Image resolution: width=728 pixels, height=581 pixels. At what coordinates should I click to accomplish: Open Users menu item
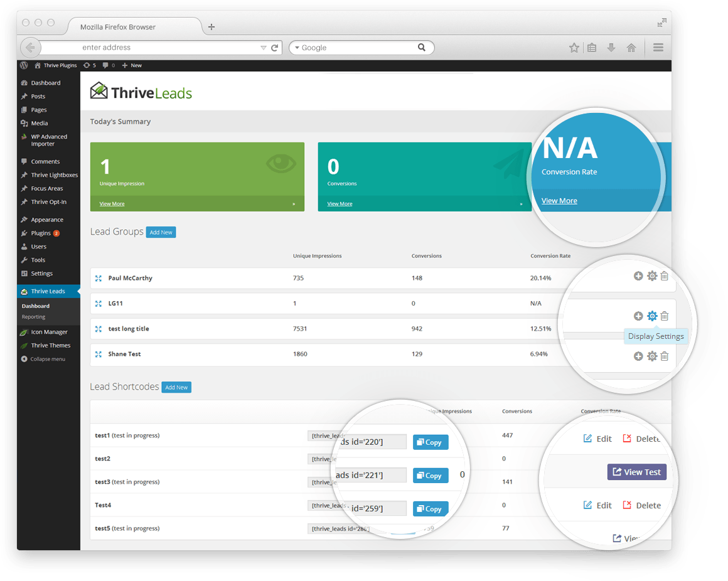[38, 247]
